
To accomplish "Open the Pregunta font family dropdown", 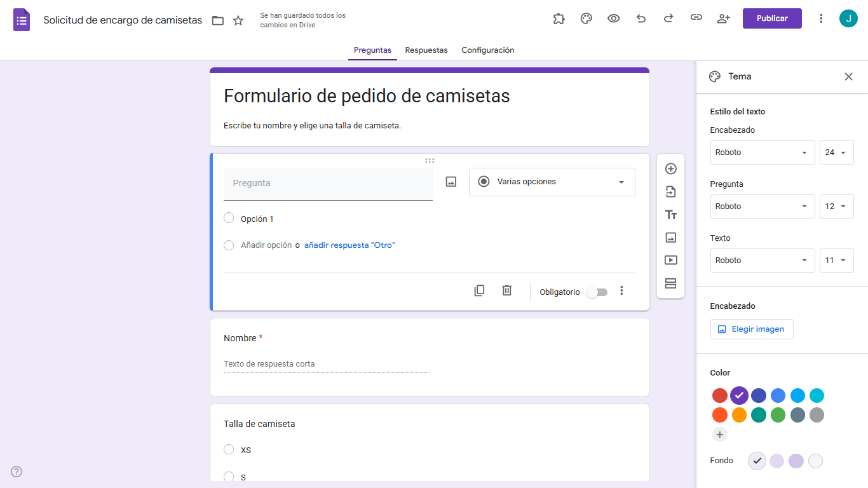I will 762,206.
